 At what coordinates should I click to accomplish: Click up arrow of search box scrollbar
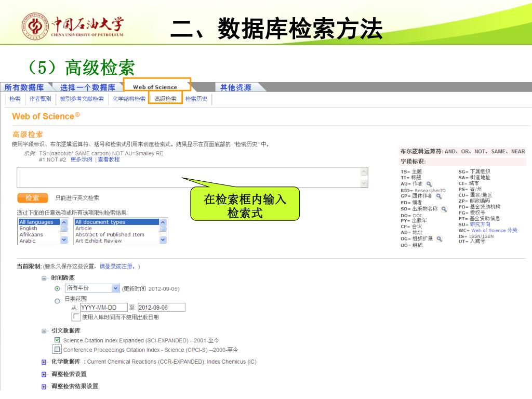click(x=364, y=171)
